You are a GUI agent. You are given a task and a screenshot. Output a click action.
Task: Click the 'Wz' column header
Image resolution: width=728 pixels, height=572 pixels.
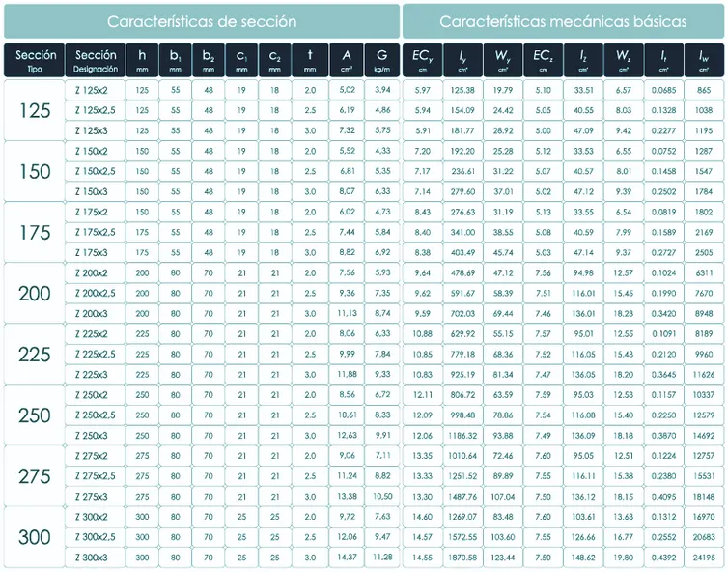(x=624, y=61)
